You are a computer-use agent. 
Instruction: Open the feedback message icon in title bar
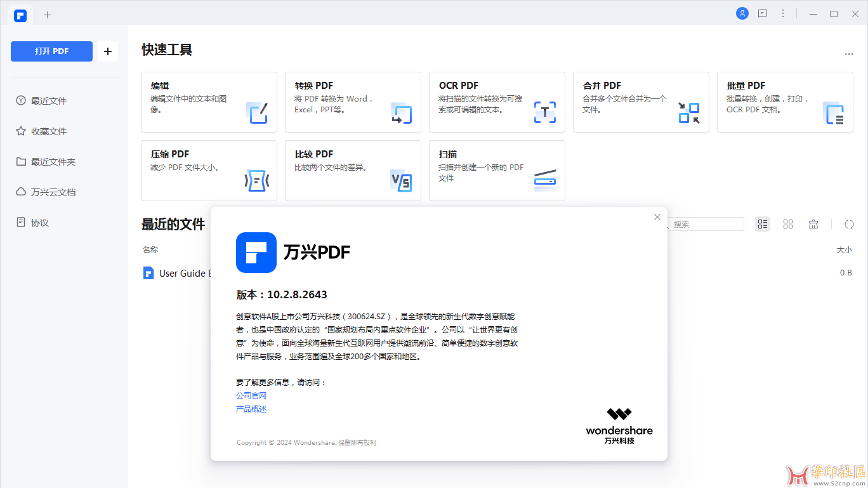tap(763, 13)
